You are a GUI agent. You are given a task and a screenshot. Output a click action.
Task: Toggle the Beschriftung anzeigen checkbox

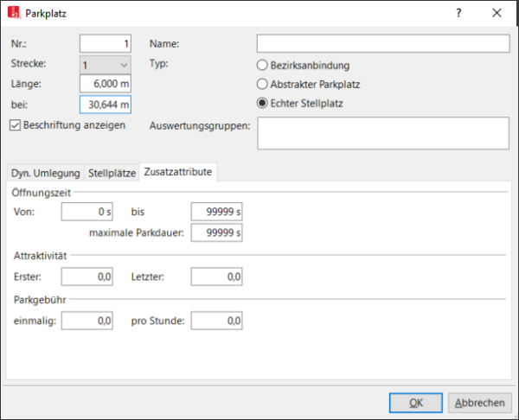15,124
